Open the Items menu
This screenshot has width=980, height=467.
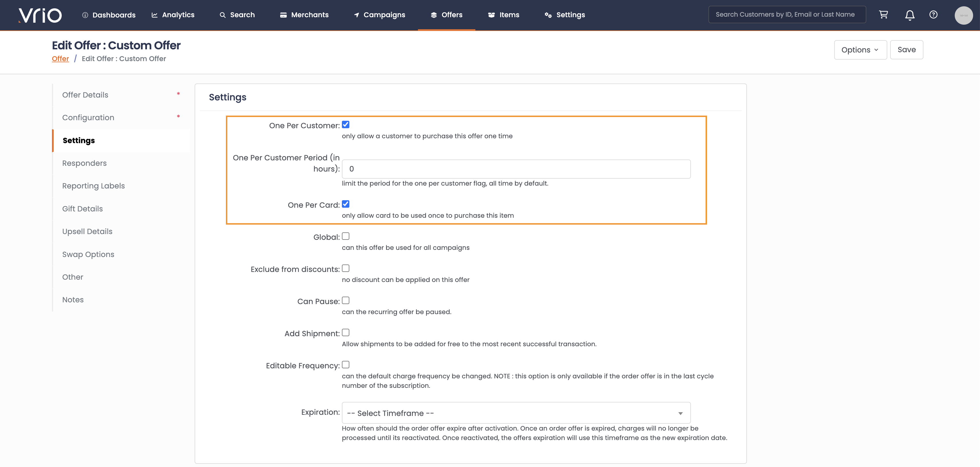tap(504, 15)
